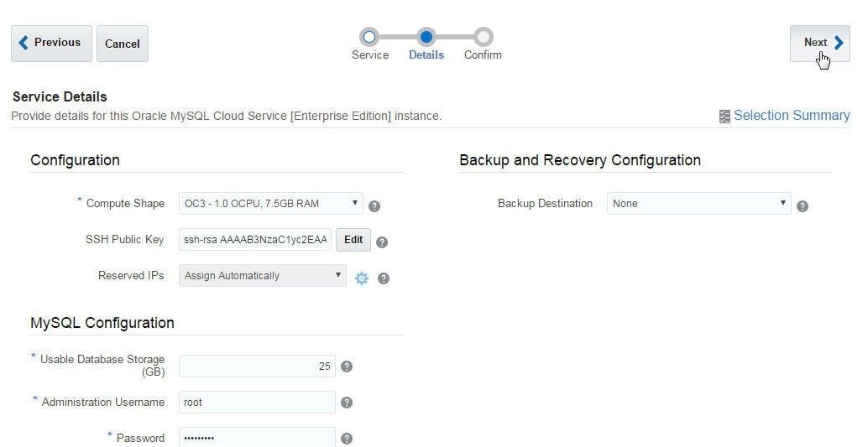Click the help icon beside Reserved IPs gear

click(383, 278)
